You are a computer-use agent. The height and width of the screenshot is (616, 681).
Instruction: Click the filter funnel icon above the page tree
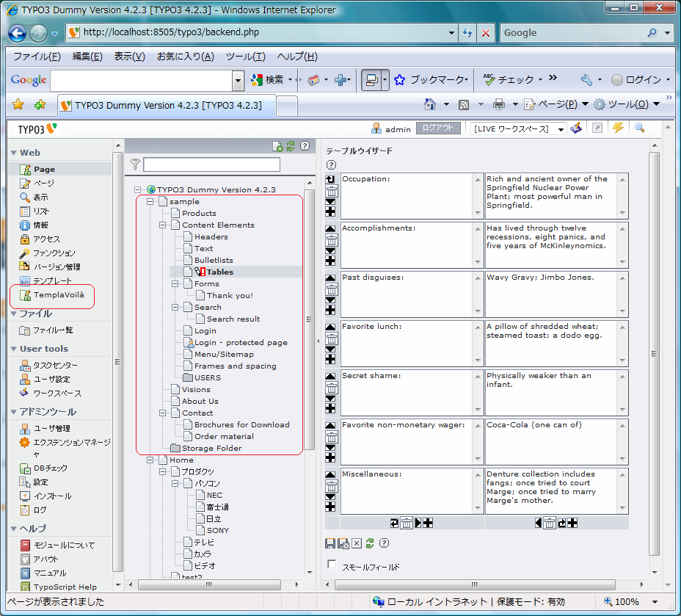click(x=135, y=164)
